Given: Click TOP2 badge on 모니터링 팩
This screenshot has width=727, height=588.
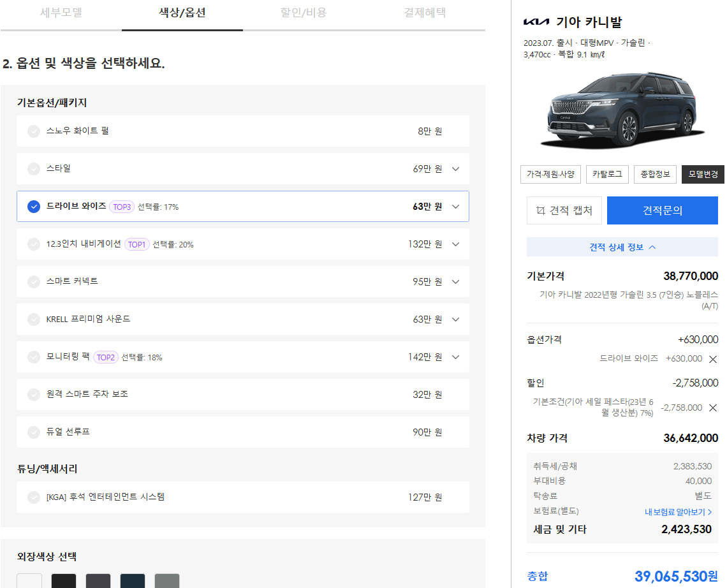Looking at the screenshot, I should [x=106, y=358].
